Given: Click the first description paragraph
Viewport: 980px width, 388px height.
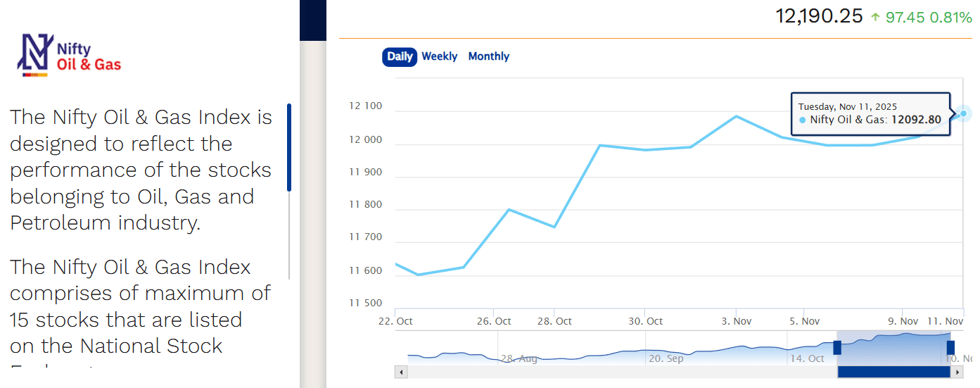Looking at the screenshot, I should (x=141, y=170).
